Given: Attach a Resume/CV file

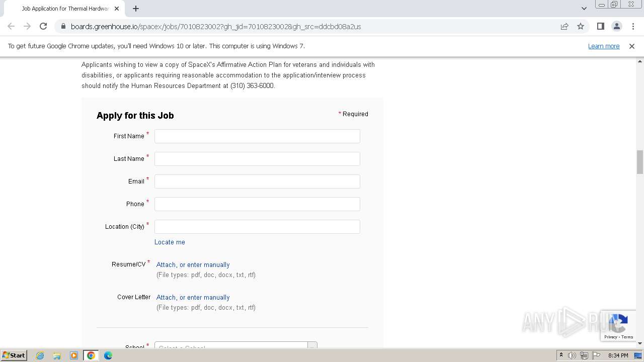Looking at the screenshot, I should (166, 264).
